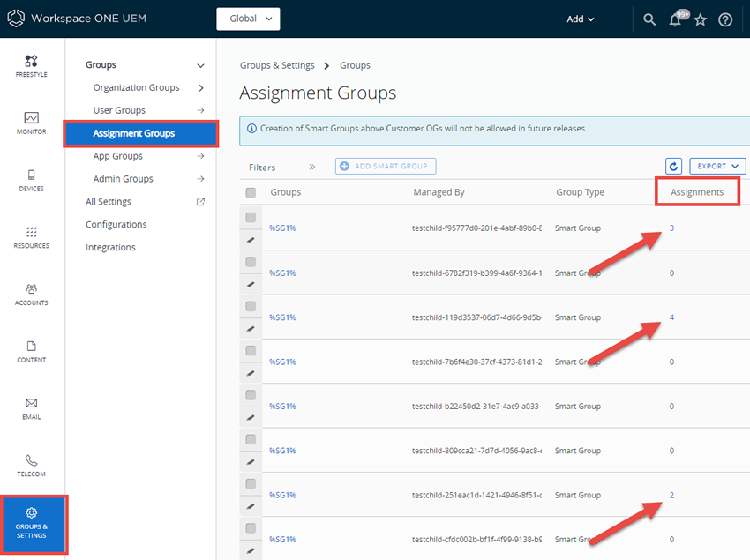The image size is (750, 560).
Task: Check the box for testchild-251eac1d row
Action: point(251,483)
